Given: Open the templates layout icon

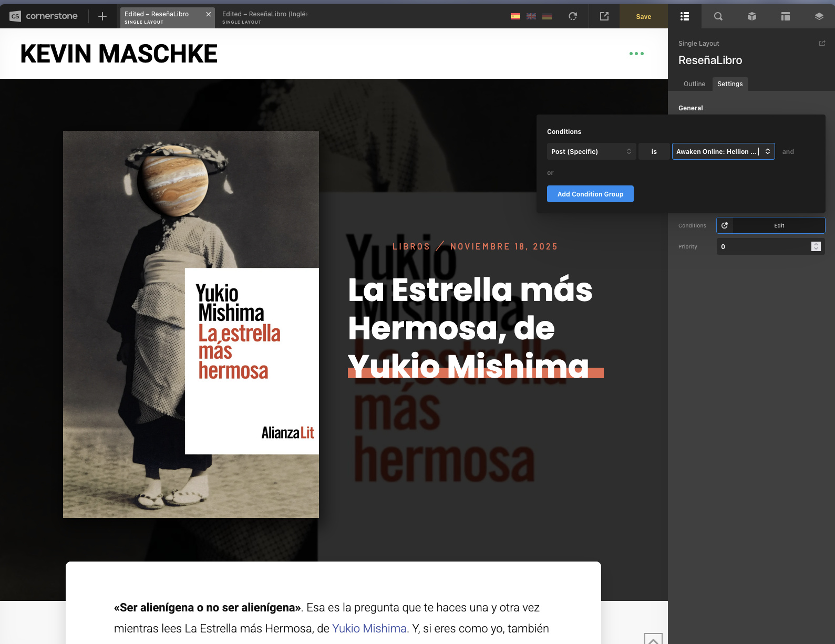Looking at the screenshot, I should tap(785, 16).
